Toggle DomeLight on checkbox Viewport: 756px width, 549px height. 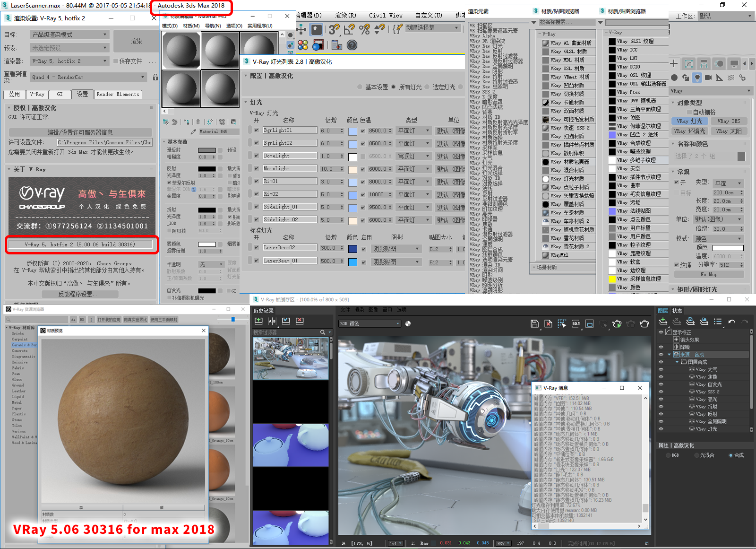(257, 156)
